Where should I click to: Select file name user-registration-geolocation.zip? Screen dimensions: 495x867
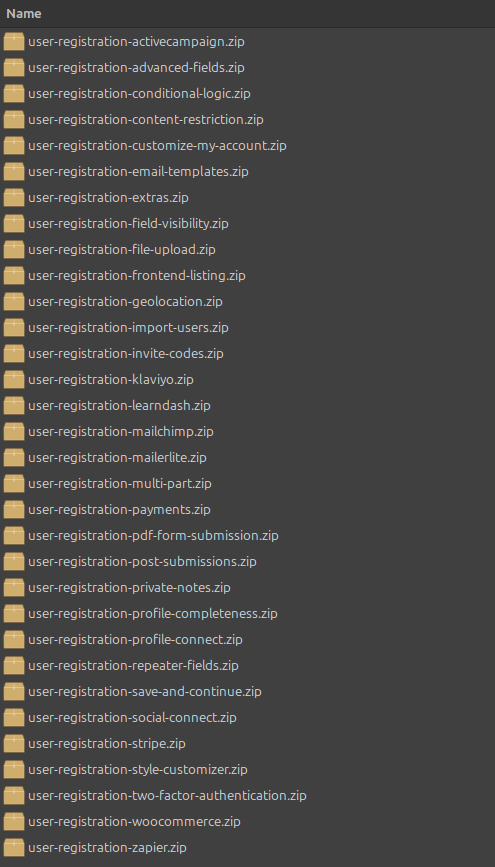pyautogui.click(x=126, y=301)
